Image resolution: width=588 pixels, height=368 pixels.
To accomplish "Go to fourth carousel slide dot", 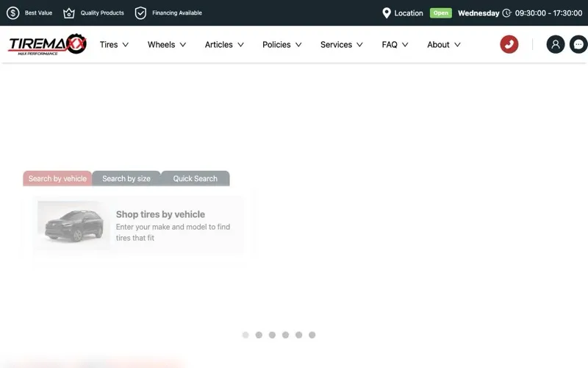I will pos(285,335).
